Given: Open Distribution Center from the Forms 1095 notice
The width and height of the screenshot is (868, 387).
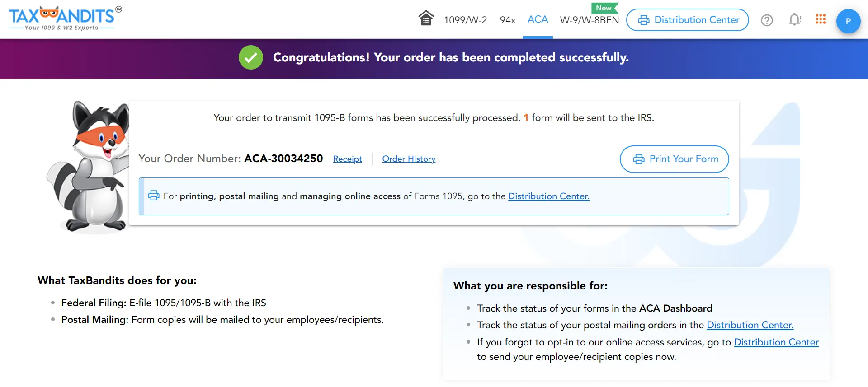Looking at the screenshot, I should pyautogui.click(x=548, y=196).
